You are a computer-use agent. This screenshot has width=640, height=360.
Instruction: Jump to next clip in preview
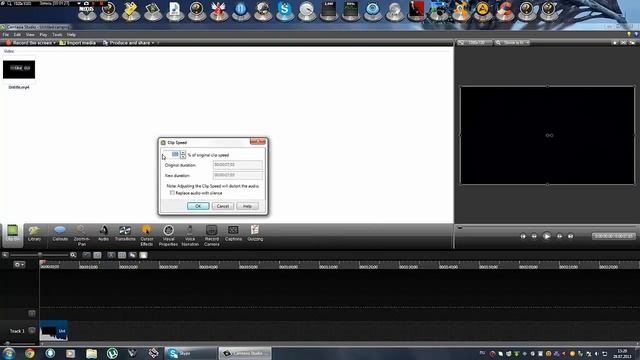[x=571, y=236]
